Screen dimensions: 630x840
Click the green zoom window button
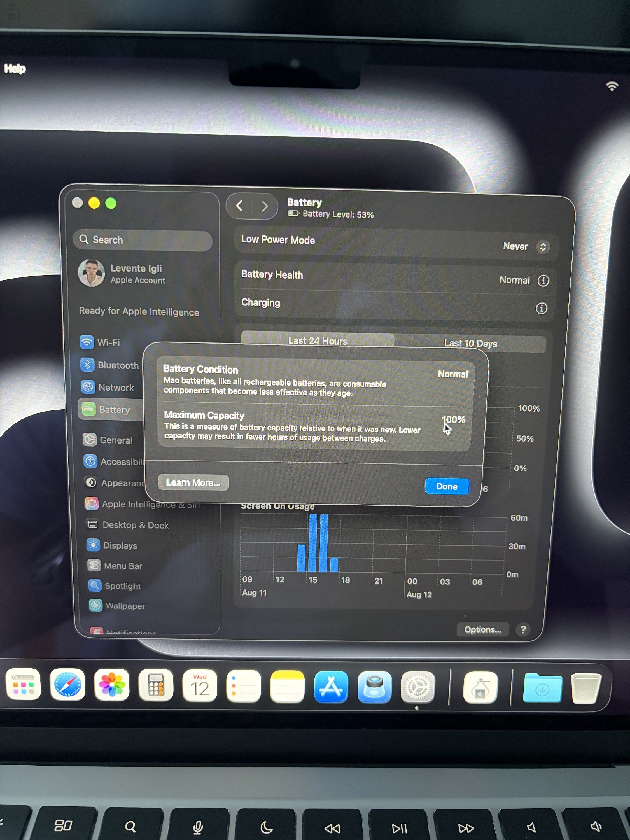pyautogui.click(x=111, y=203)
